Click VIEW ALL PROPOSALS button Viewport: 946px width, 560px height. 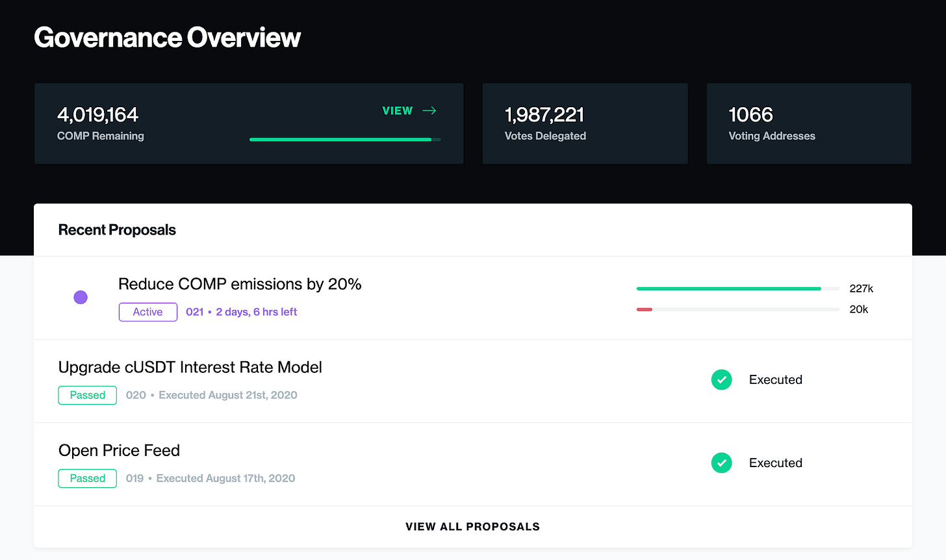pyautogui.click(x=472, y=526)
